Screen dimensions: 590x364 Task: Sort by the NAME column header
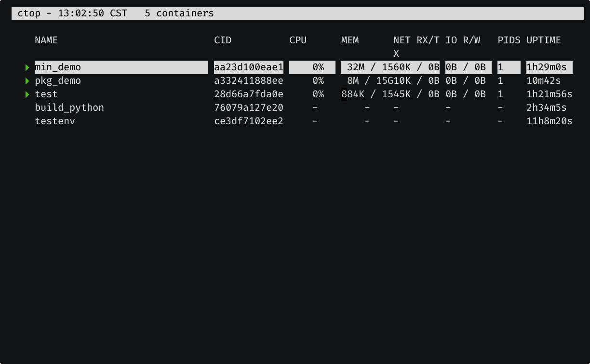coord(46,40)
